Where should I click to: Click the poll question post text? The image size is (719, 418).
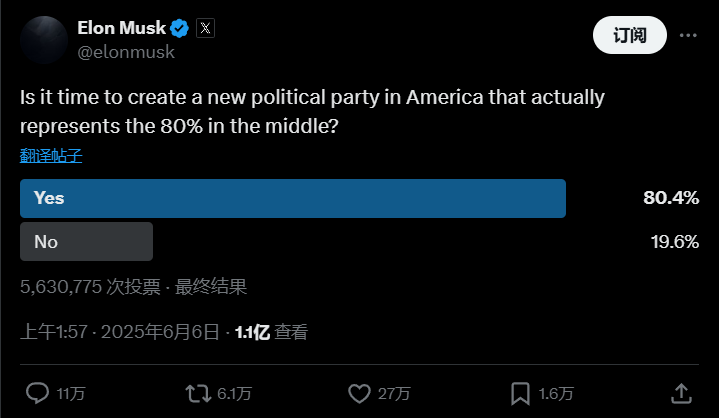point(313,113)
